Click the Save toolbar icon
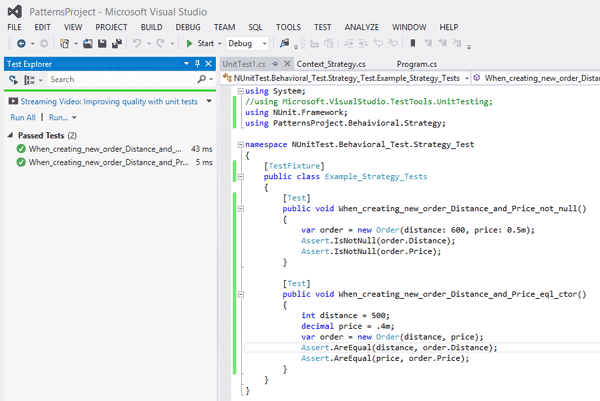 [102, 44]
